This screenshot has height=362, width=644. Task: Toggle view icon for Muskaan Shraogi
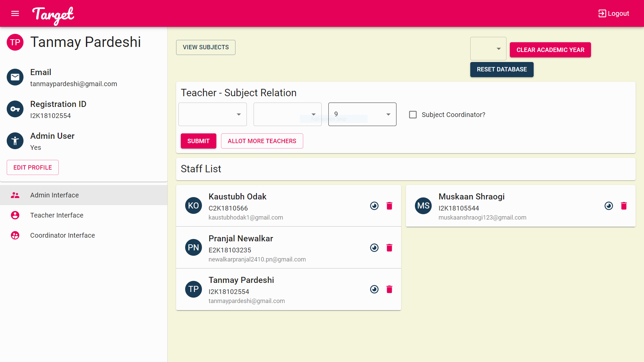click(608, 206)
